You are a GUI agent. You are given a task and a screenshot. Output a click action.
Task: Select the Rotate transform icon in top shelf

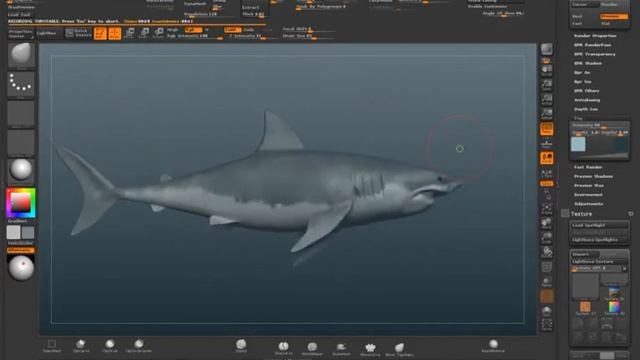click(158, 33)
